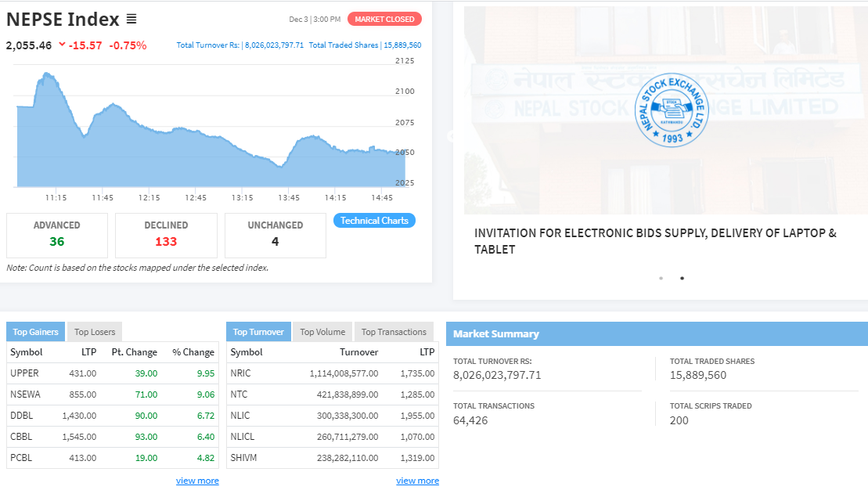Open the Technical Charts button

[374, 221]
